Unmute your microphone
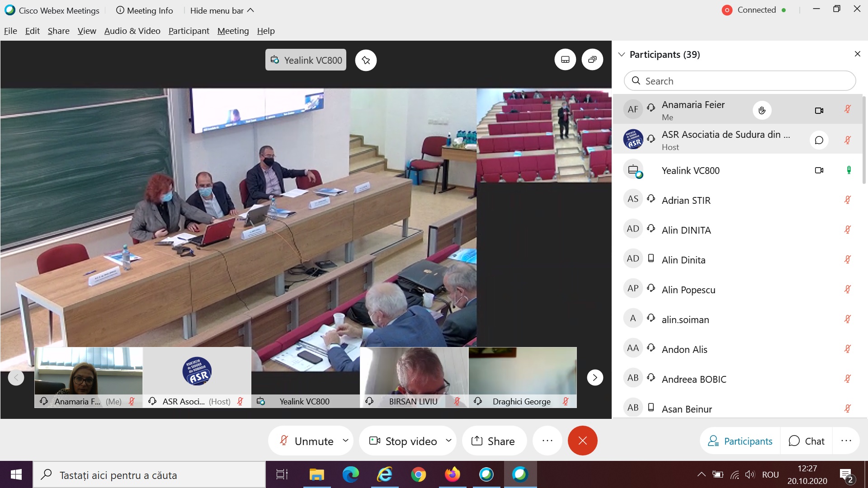868x488 pixels. pos(307,441)
